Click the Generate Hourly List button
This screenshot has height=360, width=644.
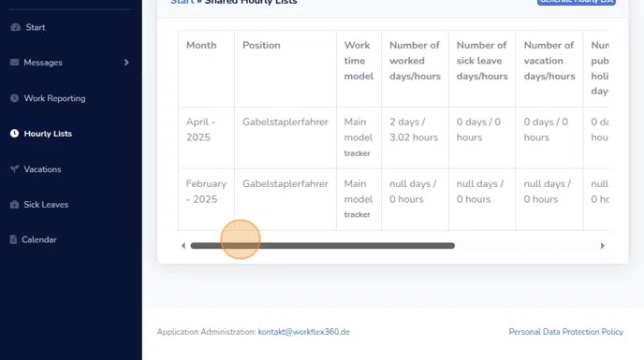[x=577, y=2]
